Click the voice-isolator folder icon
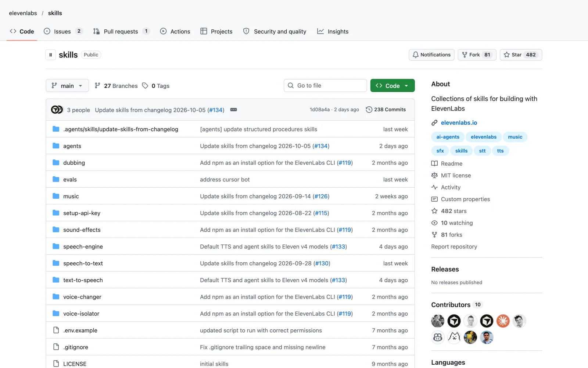Viewport: 588px width, 368px height. pyautogui.click(x=56, y=313)
